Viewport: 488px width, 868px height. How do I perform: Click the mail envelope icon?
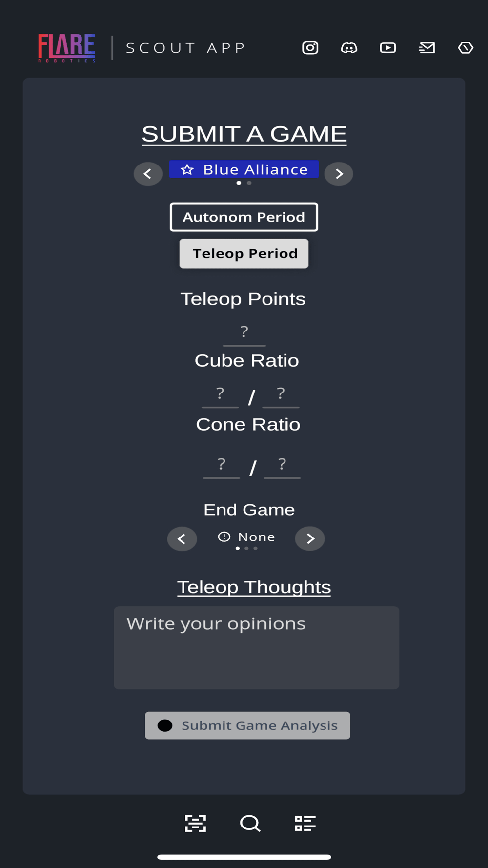click(427, 48)
